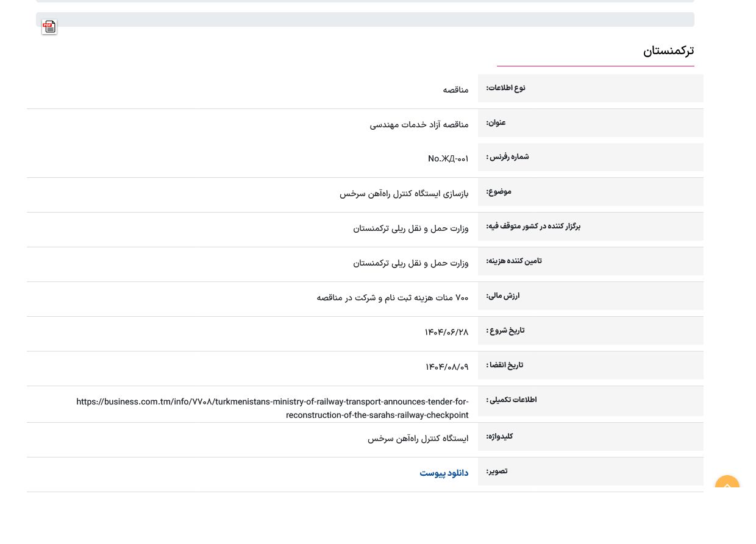Image resolution: width=756 pixels, height=544 pixels.
Task: Click the PDF export icon
Action: click(49, 27)
